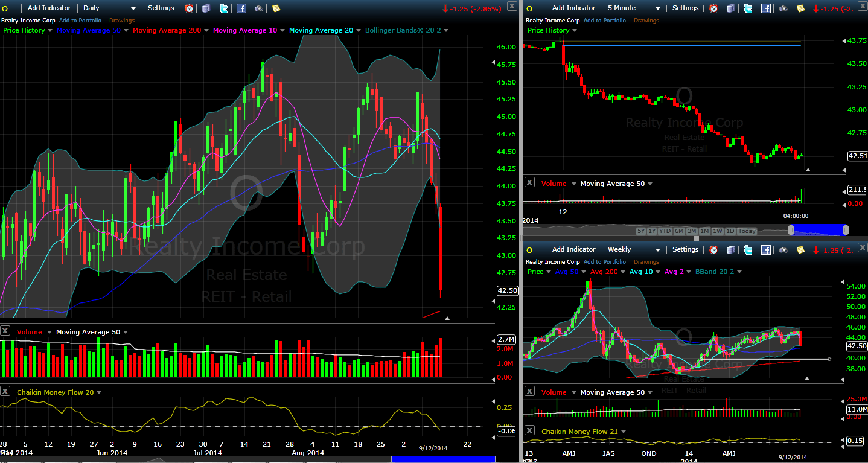
Task: Click the Facebook icon in the 5 Minute chart
Action: 766,8
